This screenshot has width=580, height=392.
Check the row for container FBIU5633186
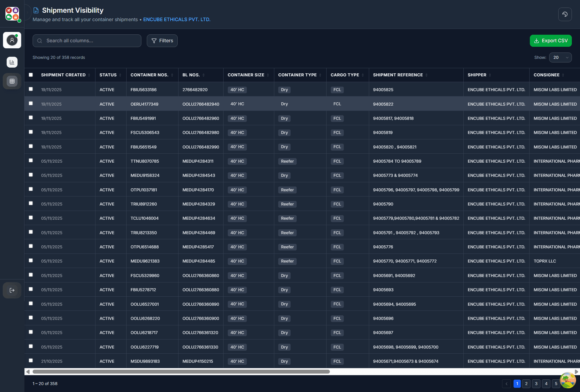pos(31,89)
